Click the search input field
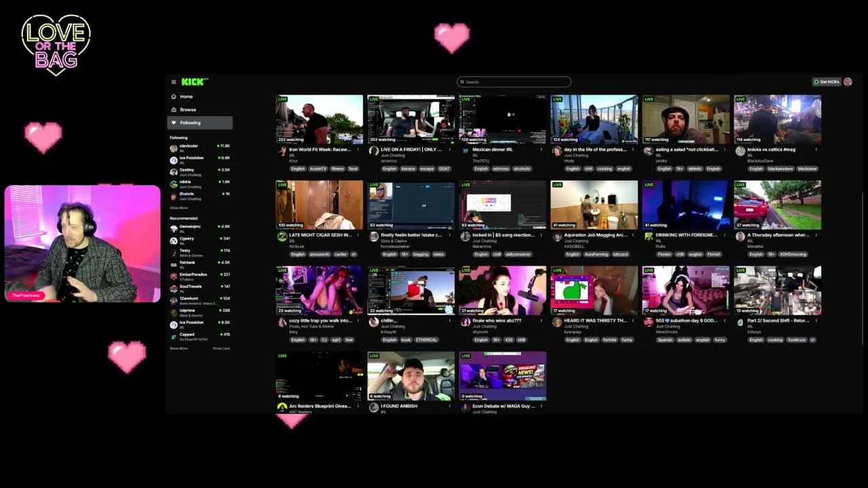 513,82
